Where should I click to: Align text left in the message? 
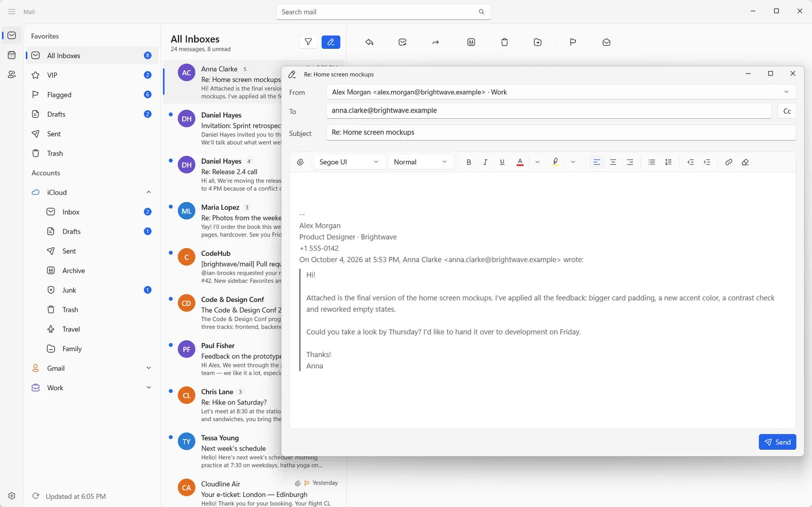pyautogui.click(x=597, y=162)
